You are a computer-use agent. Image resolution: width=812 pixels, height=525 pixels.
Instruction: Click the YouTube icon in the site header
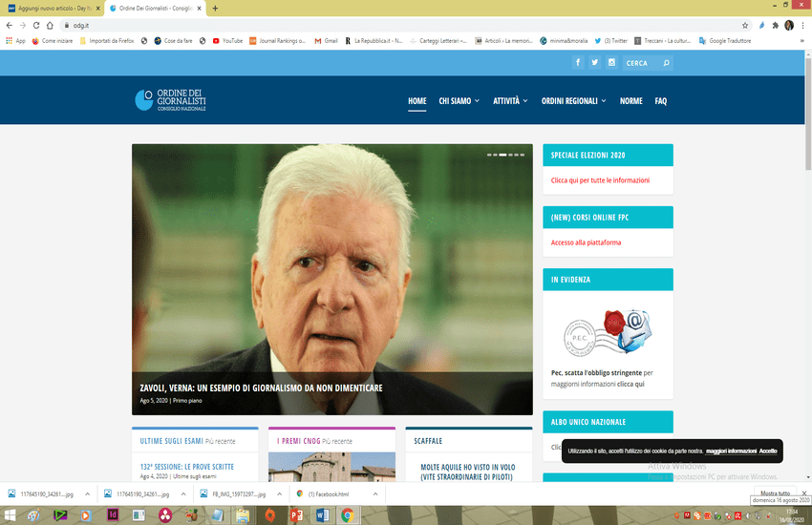(610, 63)
